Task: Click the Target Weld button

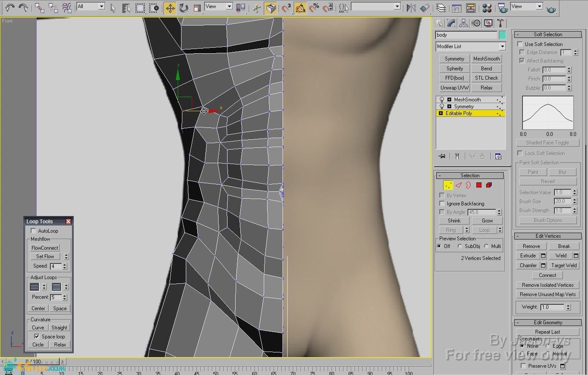Action: pos(564,265)
